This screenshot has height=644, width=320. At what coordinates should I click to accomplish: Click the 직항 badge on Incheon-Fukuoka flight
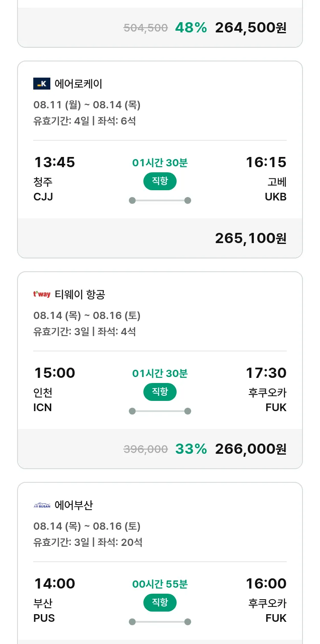(x=160, y=392)
